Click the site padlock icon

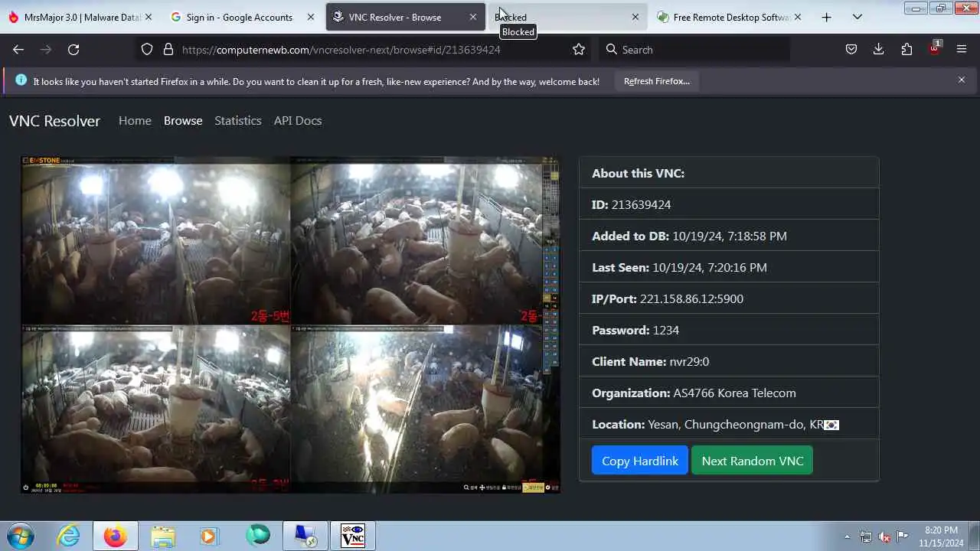[x=168, y=49]
